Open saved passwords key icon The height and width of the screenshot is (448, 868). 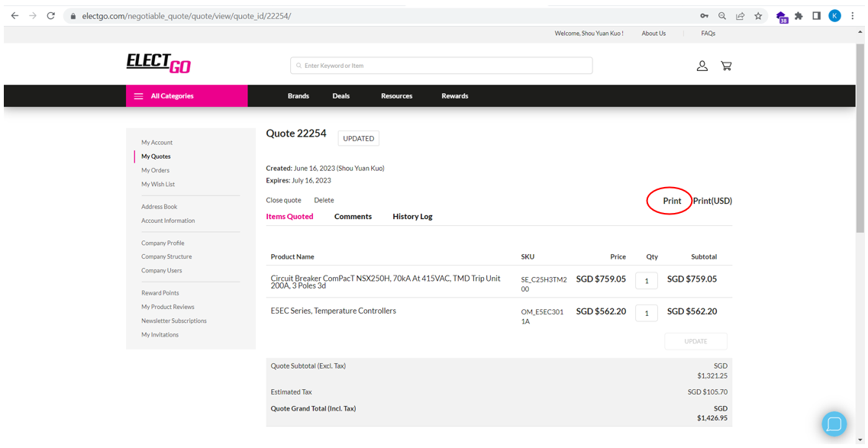click(x=704, y=16)
